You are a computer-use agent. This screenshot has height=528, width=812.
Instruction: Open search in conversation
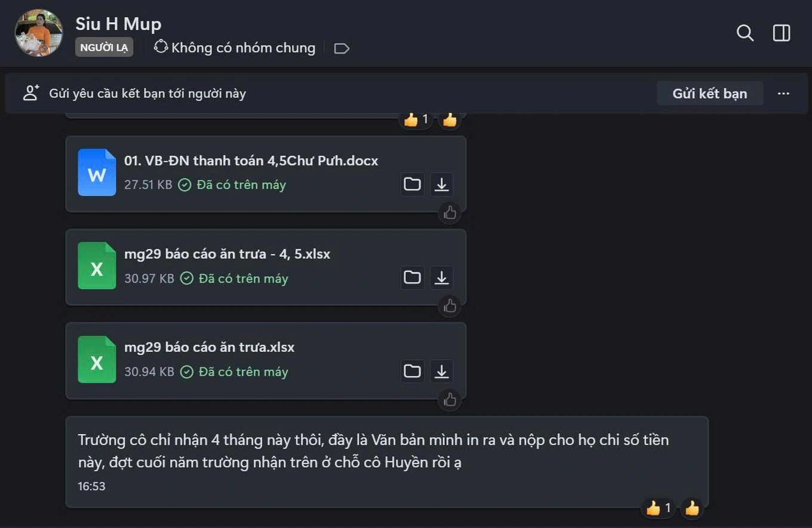click(x=745, y=33)
